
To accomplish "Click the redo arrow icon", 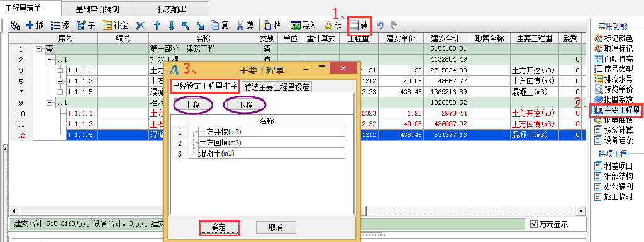I will [x=394, y=25].
